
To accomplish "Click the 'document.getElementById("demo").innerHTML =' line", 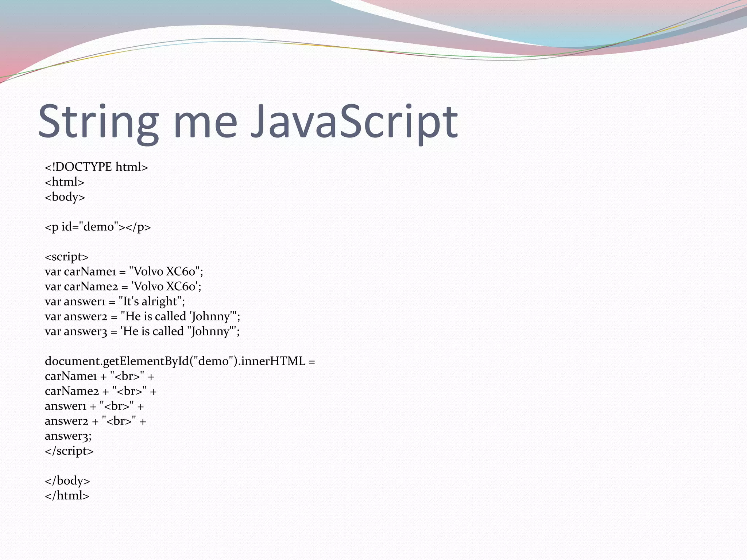I will tap(180, 361).
